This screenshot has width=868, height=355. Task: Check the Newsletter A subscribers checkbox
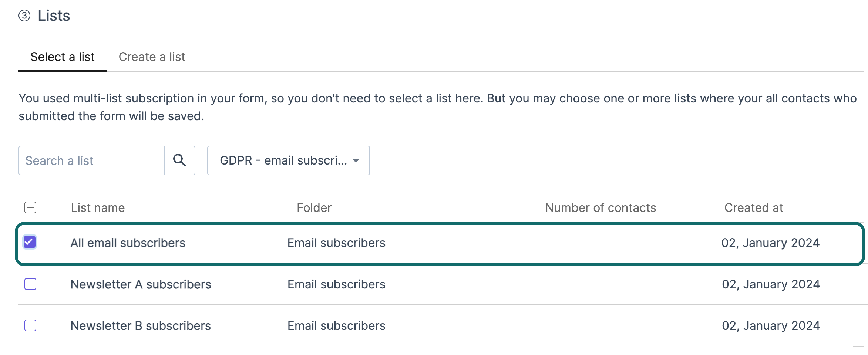coord(30,284)
